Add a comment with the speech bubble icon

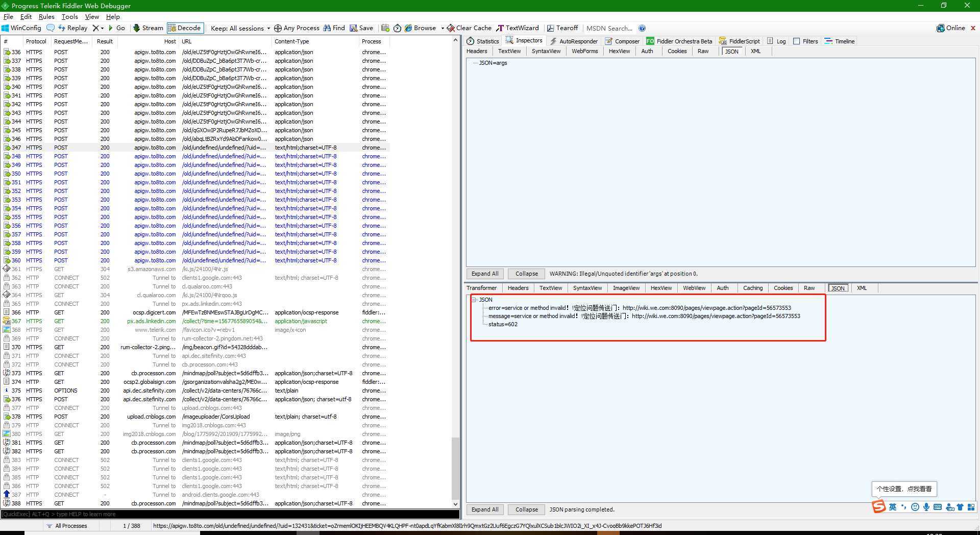[x=50, y=28]
